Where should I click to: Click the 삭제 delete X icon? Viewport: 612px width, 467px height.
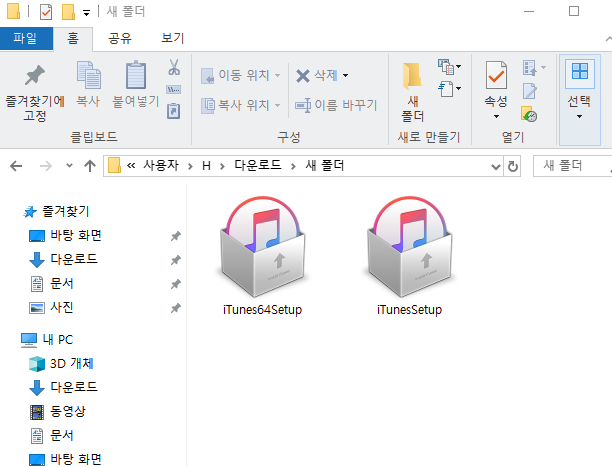(303, 75)
